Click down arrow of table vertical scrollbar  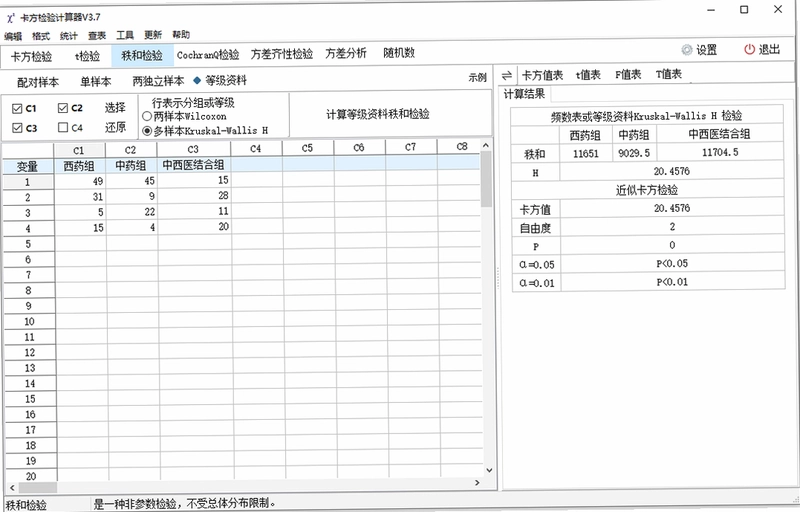[x=489, y=470]
